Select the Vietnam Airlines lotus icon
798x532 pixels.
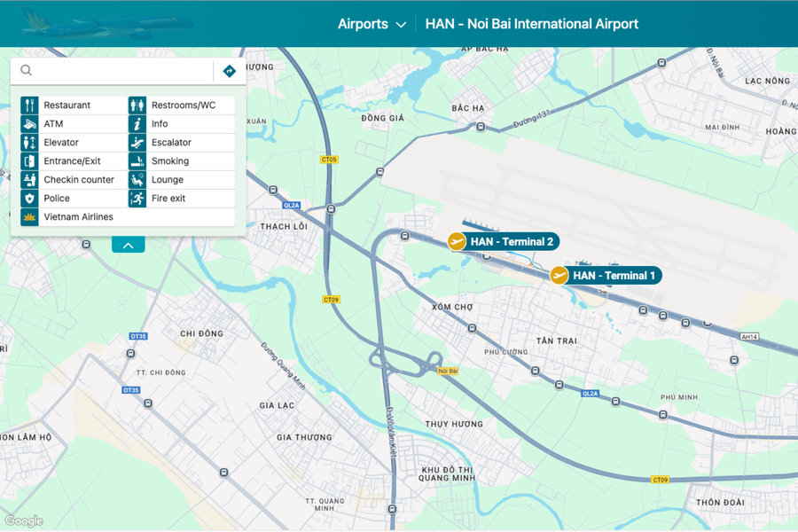[x=29, y=217]
